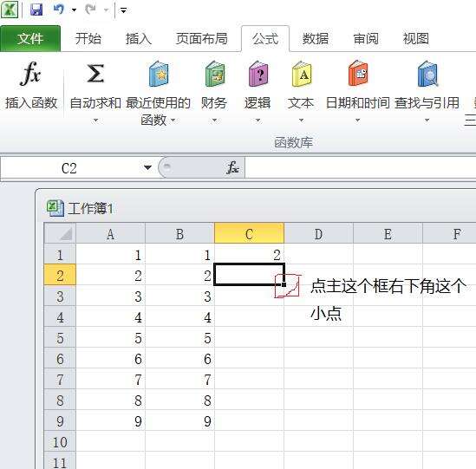
Task: Select column D header
Action: [318, 234]
